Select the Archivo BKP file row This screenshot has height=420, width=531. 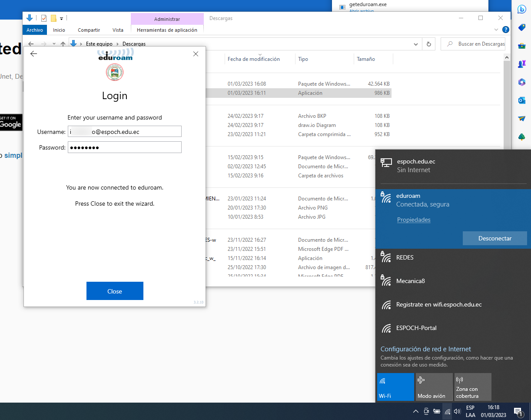(298, 116)
